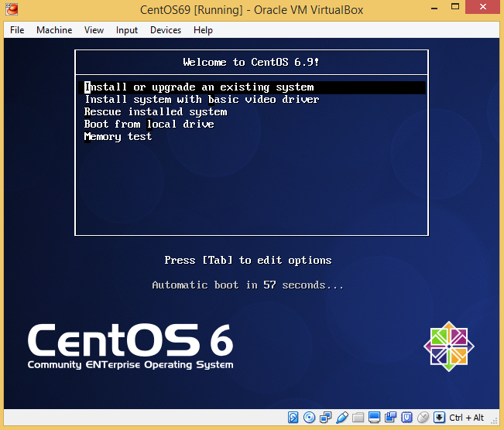Viewport: 504px width, 430px height.
Task: Click the video capture status icon
Action: (390, 417)
